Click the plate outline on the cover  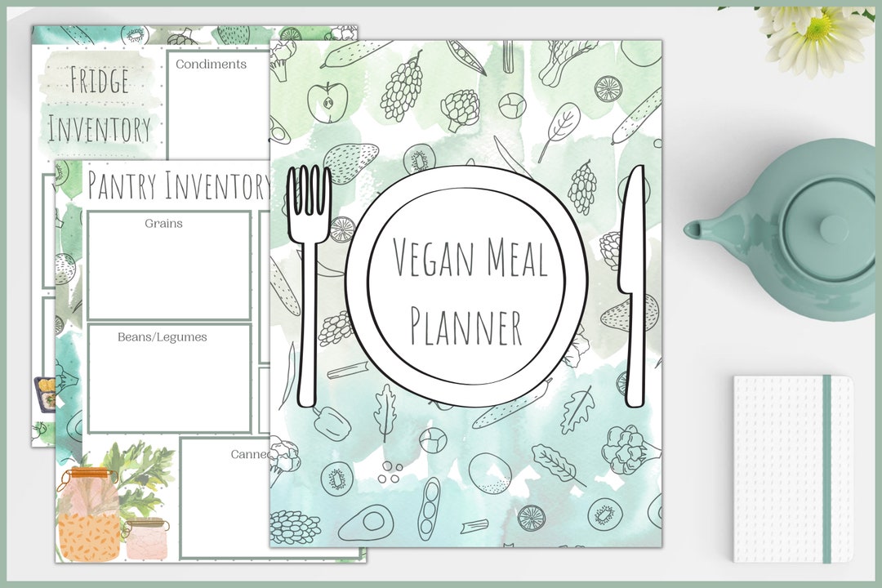pyautogui.click(x=466, y=285)
